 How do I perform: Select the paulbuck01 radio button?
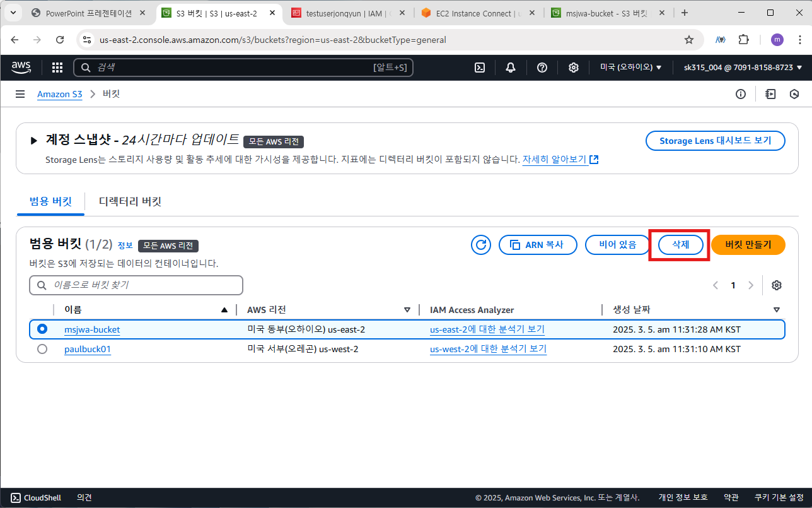[x=42, y=349]
